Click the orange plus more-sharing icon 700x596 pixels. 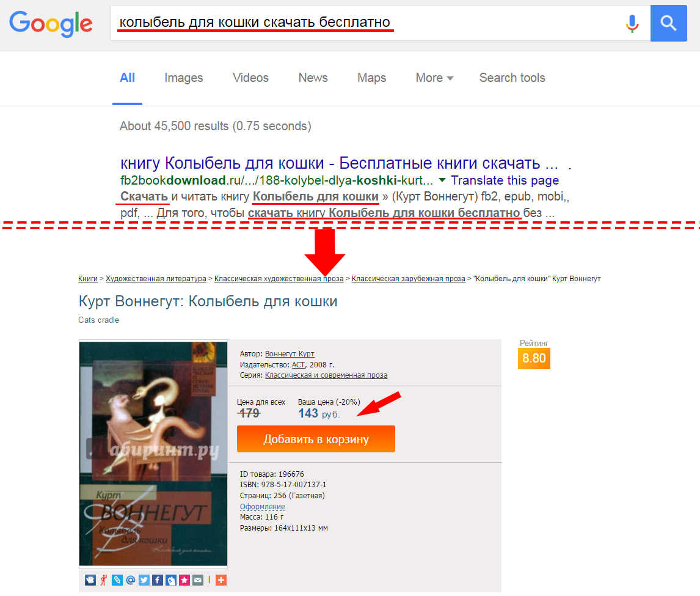[x=221, y=580]
